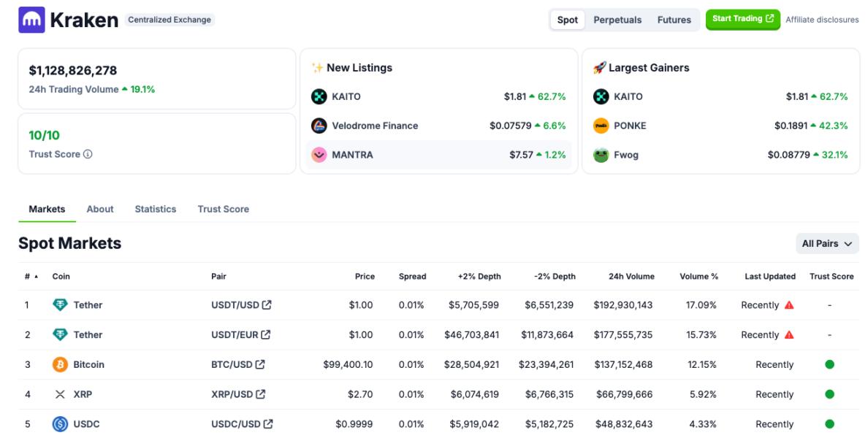
Task: Sort table by Volume % header
Action: [698, 277]
